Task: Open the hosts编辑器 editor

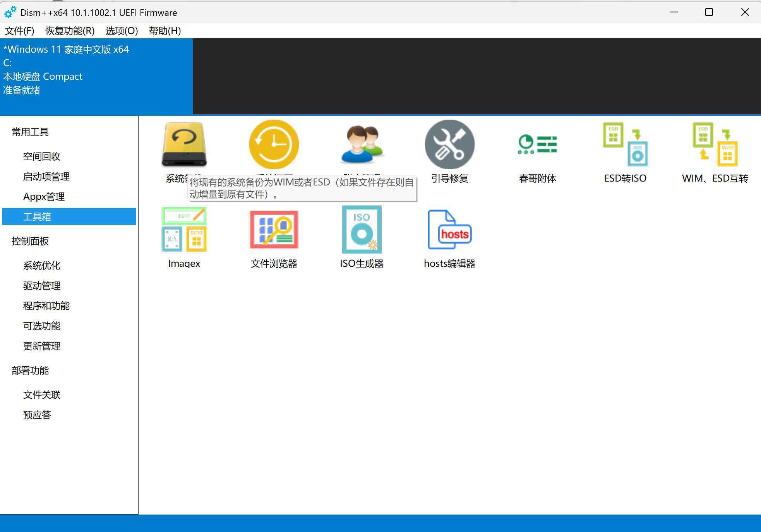Action: (x=449, y=229)
